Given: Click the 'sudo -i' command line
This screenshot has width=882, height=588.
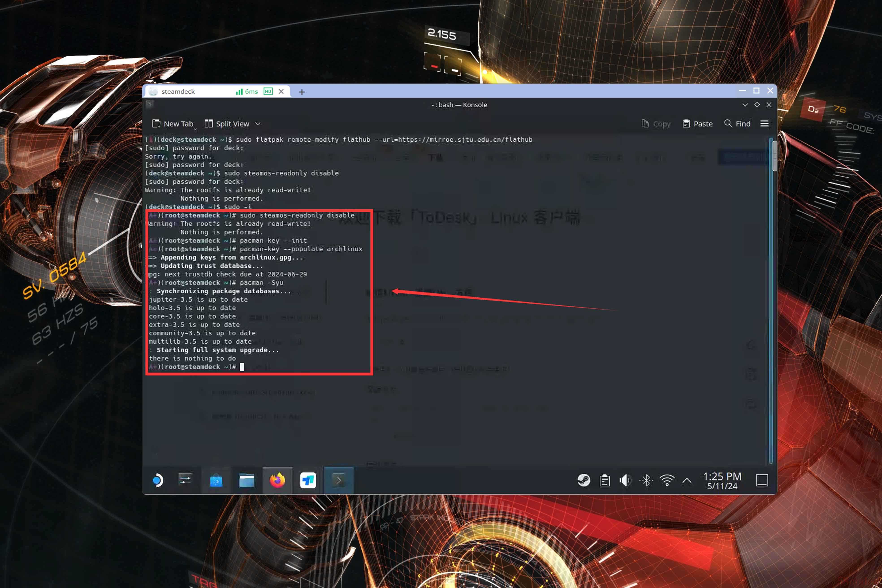Looking at the screenshot, I should point(238,207).
